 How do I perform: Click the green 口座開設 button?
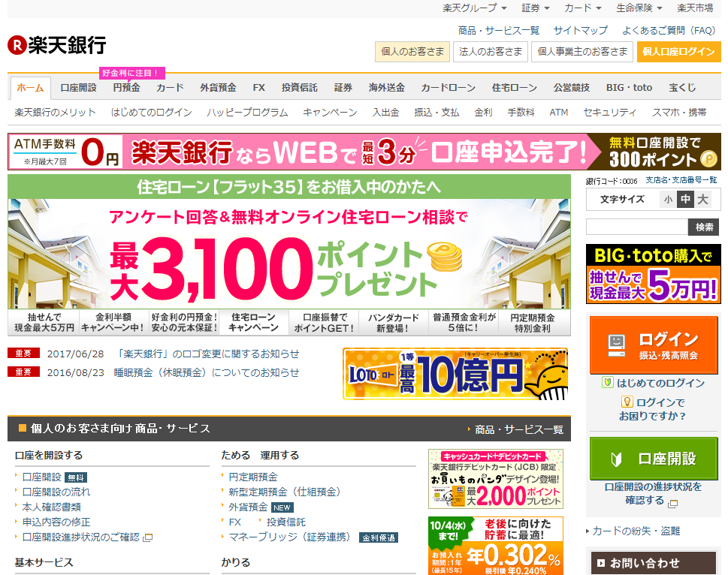coord(654,459)
